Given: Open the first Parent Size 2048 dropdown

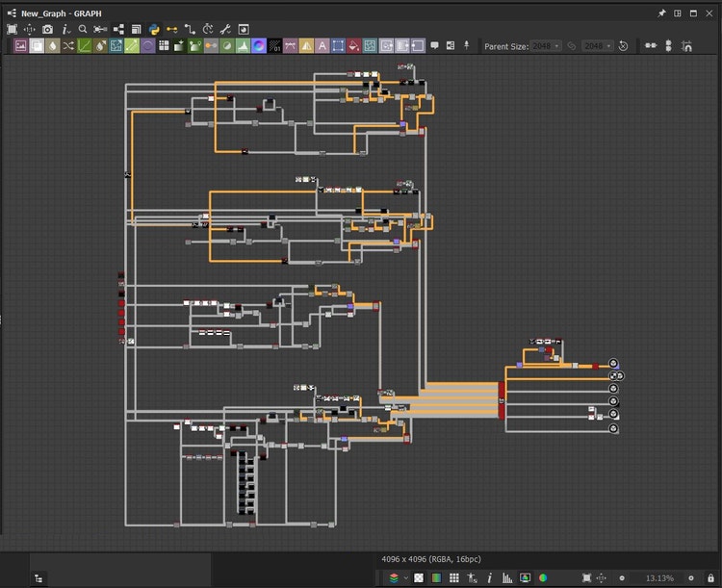Looking at the screenshot, I should [544, 46].
